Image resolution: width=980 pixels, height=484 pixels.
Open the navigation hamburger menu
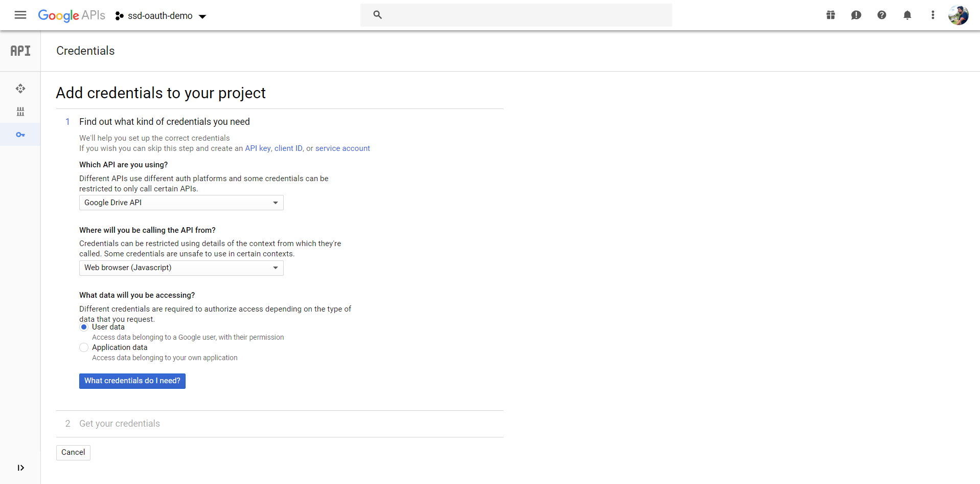click(x=20, y=15)
